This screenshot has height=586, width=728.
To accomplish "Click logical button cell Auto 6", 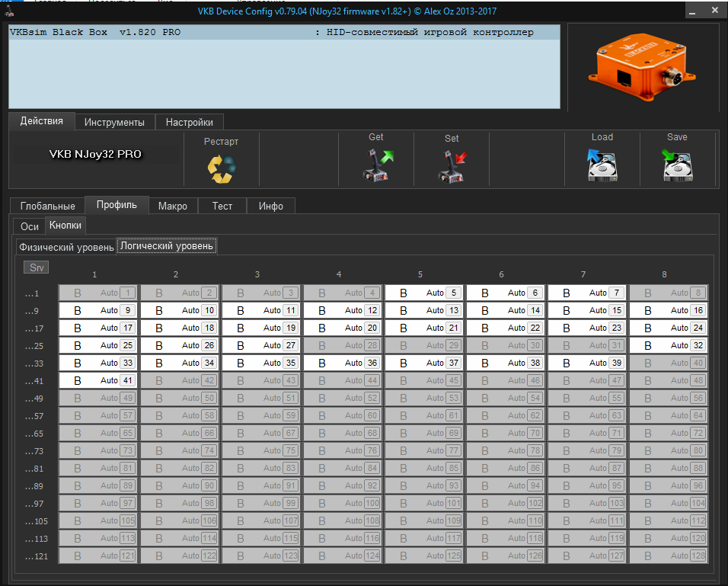I will pos(506,293).
